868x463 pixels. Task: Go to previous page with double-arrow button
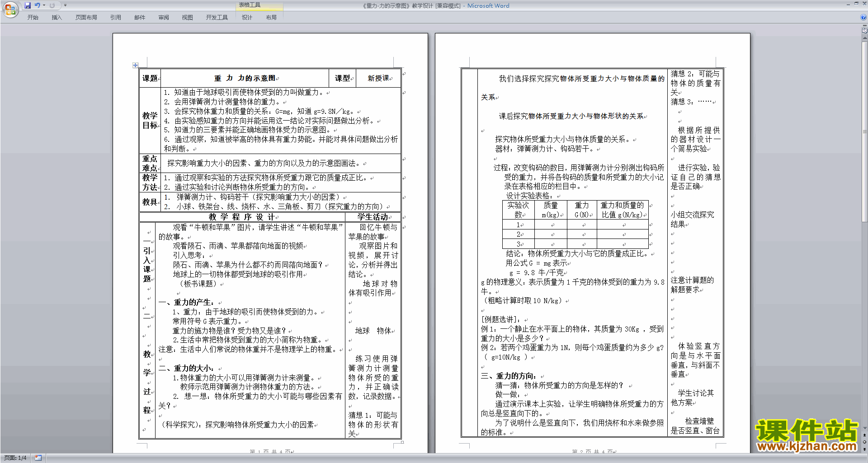865,435
